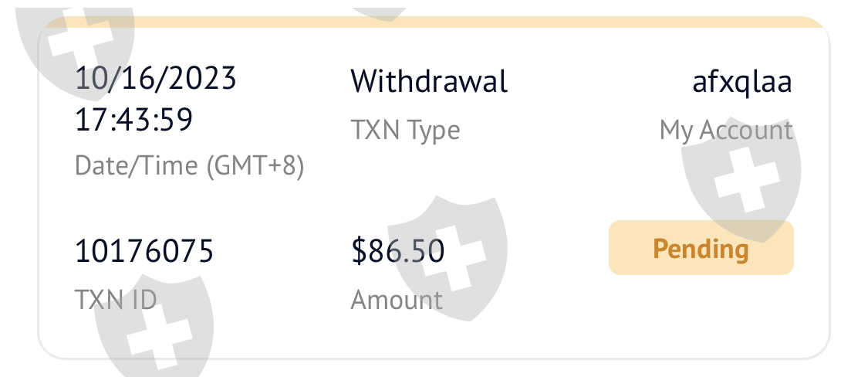Click the orange bar atop the card

[432, 22]
